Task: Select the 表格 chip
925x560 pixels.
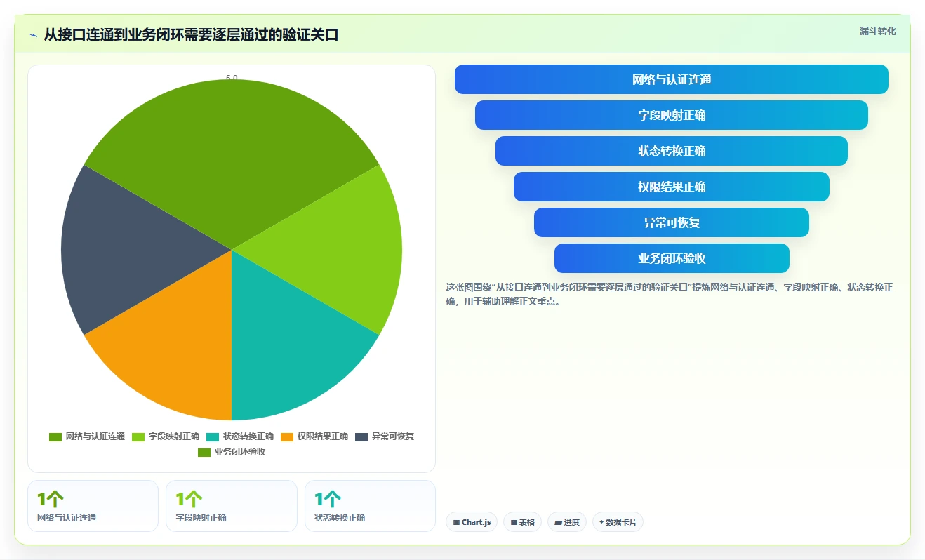Action: click(x=522, y=522)
